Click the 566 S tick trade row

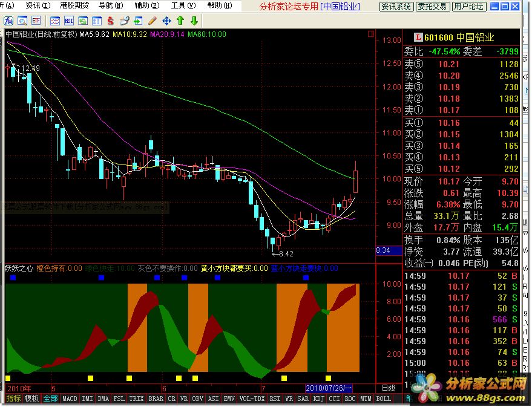pyautogui.click(x=461, y=319)
